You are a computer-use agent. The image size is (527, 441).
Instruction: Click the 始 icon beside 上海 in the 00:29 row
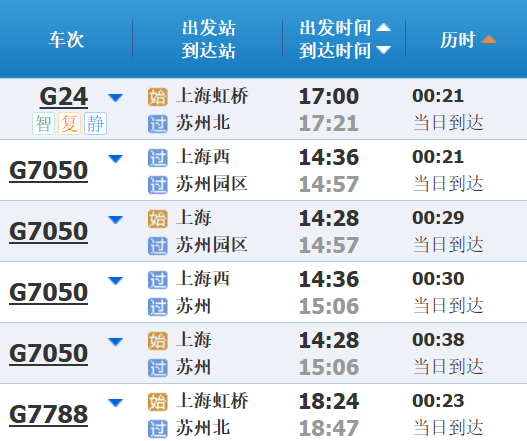(158, 219)
